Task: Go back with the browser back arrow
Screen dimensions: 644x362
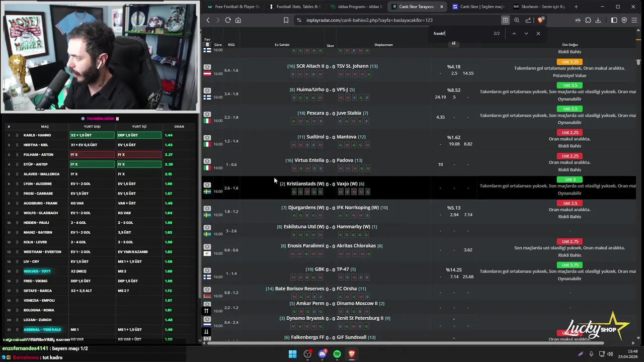Action: coord(208,20)
